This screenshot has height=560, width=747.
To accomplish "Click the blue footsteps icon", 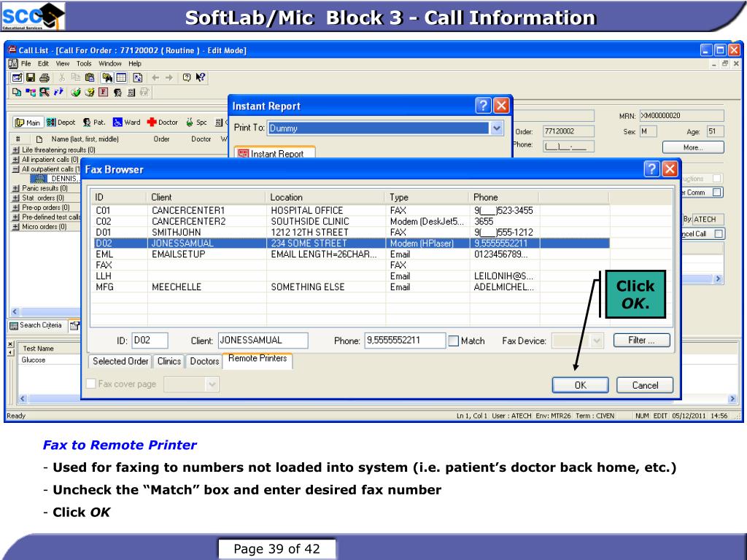I will click(58, 92).
